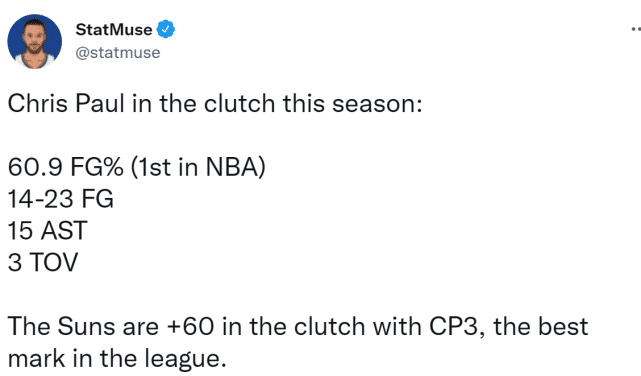
Task: Select the "15 AST" stat line
Action: [47, 231]
